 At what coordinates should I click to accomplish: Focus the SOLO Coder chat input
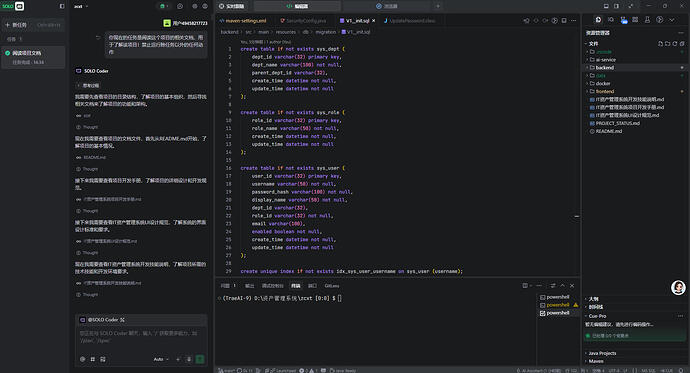click(141, 336)
